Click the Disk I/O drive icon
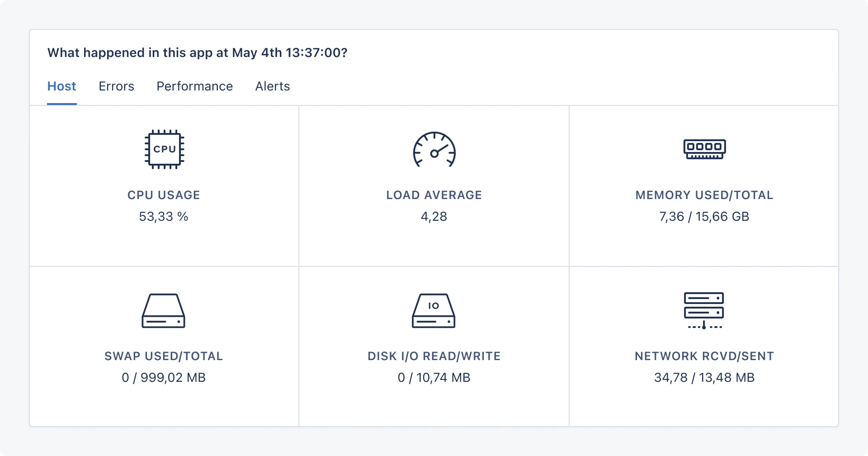The width and height of the screenshot is (868, 456). coord(434,310)
